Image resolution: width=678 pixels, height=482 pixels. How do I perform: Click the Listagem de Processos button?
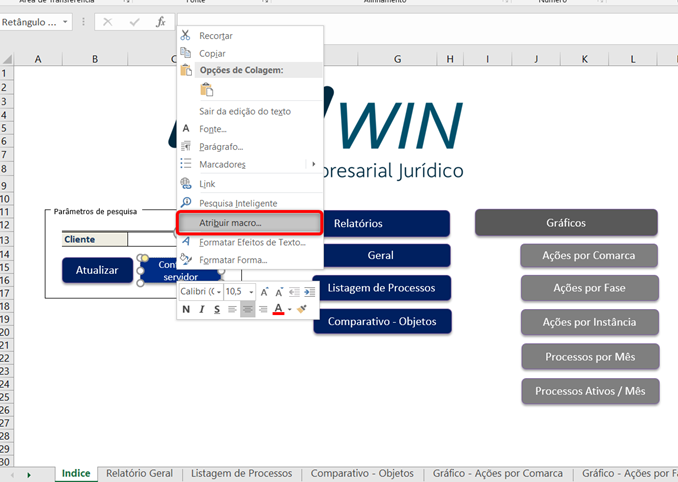(382, 288)
